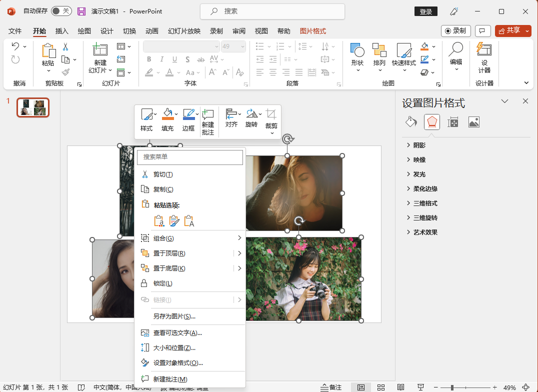This screenshot has height=392, width=538.
Task: Expand the Group submenu arrow
Action: [x=239, y=238]
